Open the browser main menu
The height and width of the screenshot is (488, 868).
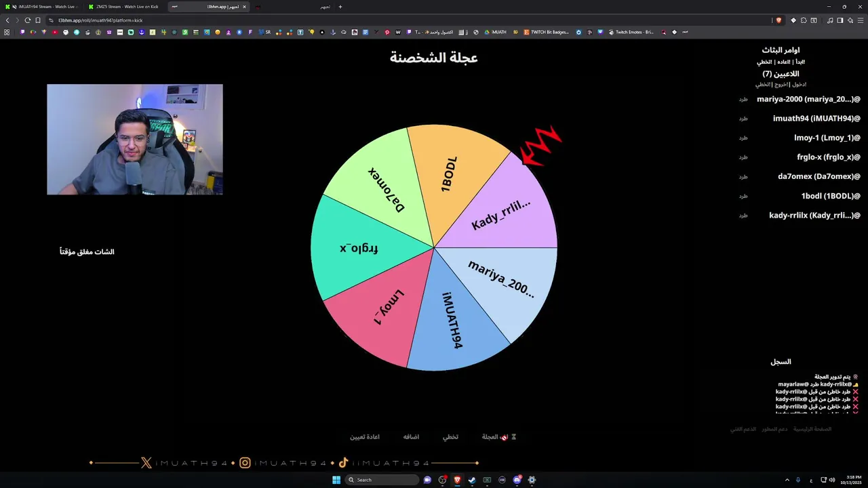click(861, 20)
